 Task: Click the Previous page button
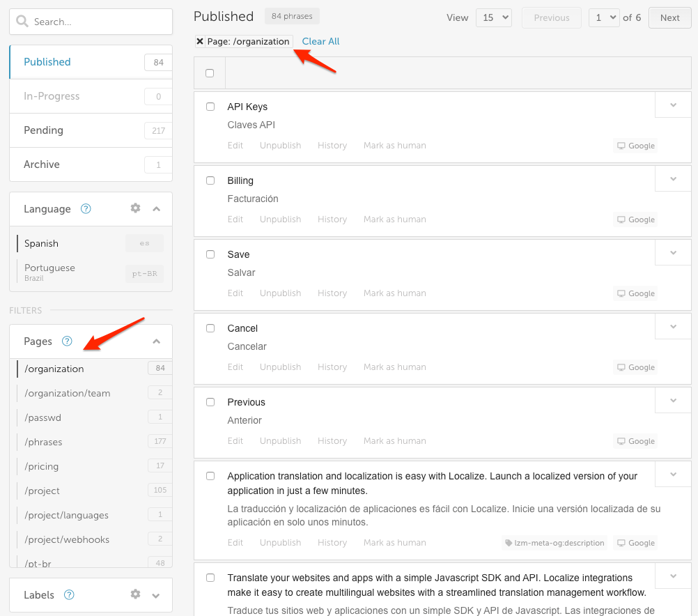point(552,18)
